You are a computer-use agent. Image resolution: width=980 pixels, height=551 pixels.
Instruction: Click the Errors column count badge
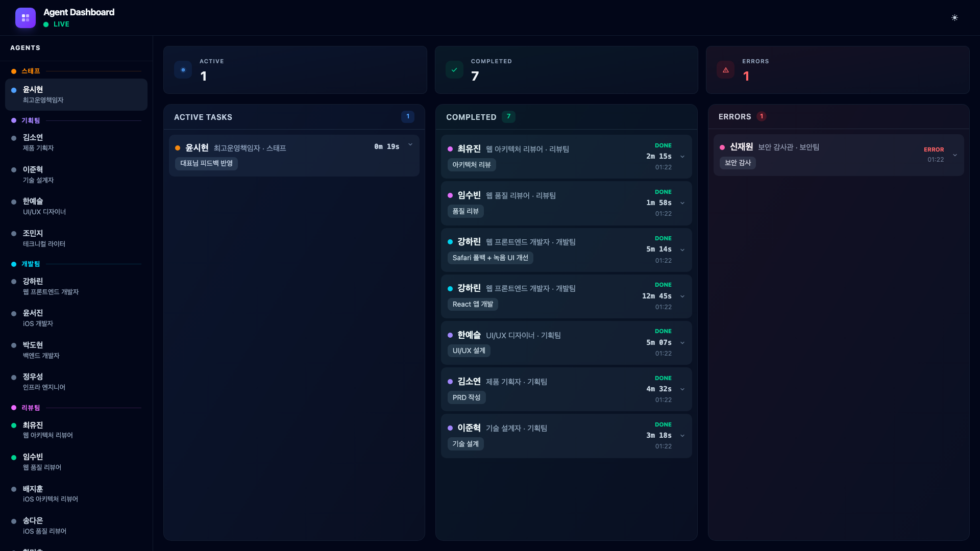pos(761,116)
